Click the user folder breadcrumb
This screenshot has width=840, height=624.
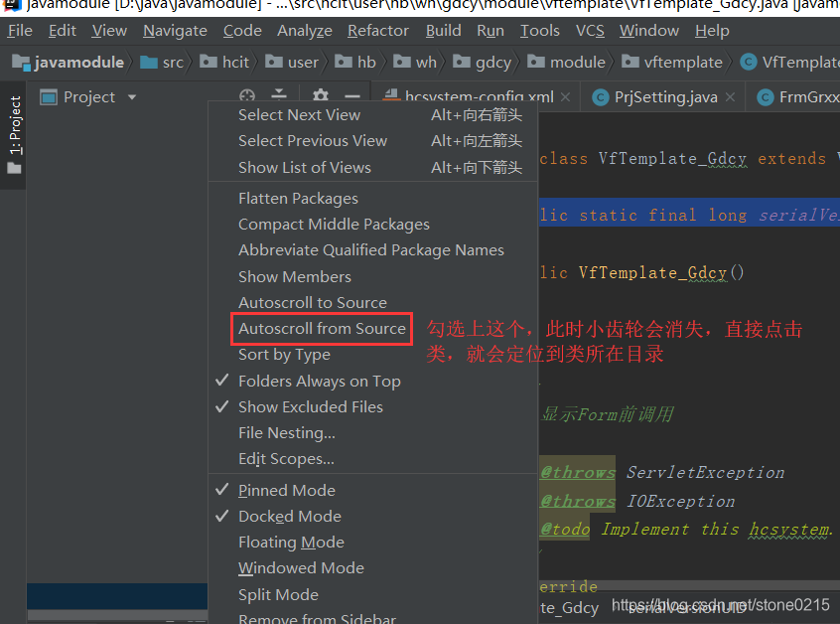[292, 63]
